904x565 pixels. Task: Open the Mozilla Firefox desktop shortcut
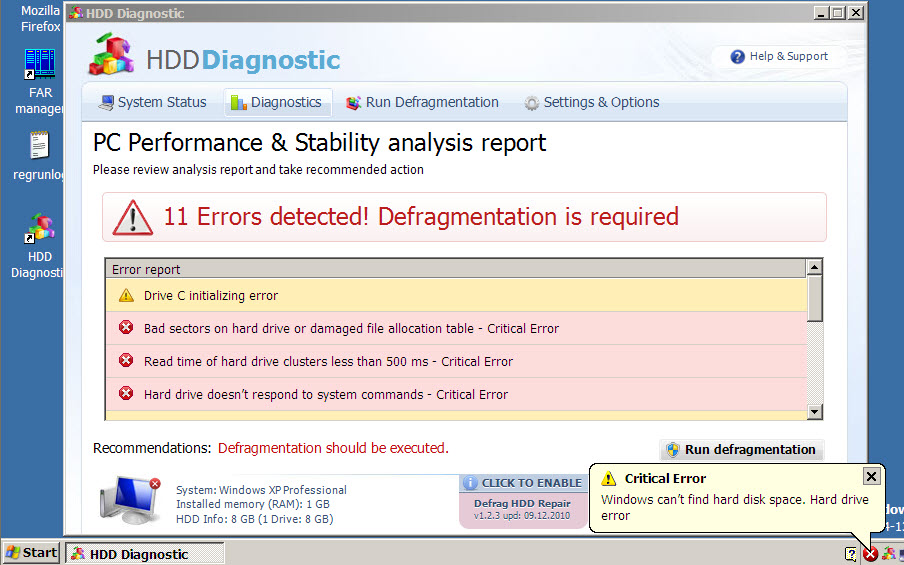[40, 18]
